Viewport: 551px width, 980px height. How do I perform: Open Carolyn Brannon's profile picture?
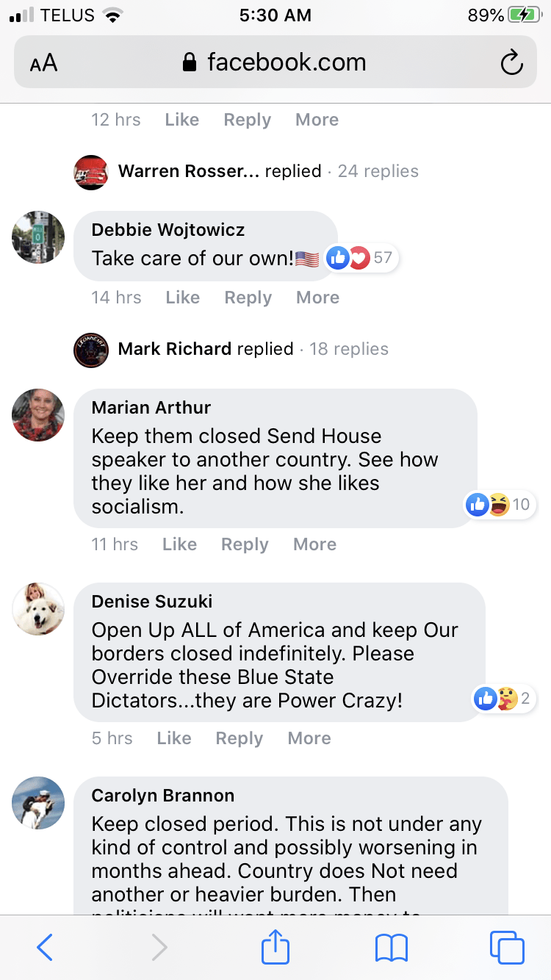(x=38, y=803)
